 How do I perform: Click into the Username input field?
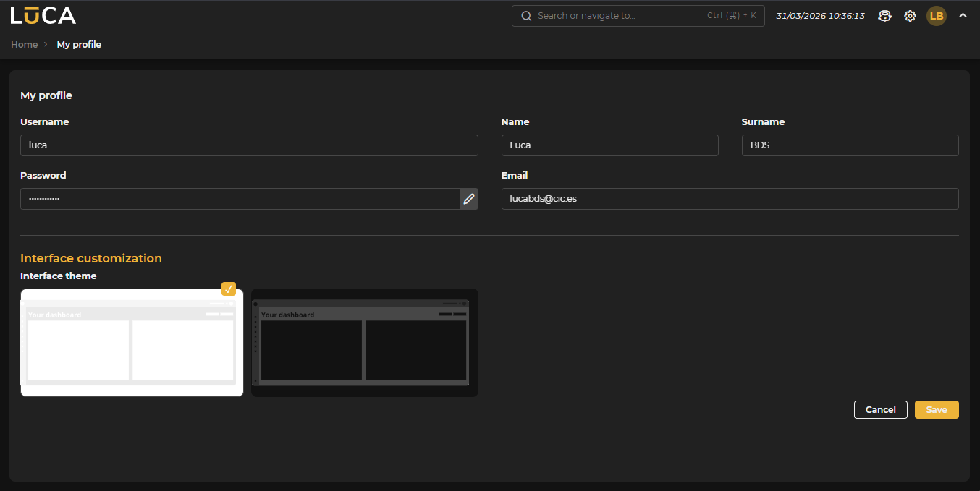[x=249, y=145]
